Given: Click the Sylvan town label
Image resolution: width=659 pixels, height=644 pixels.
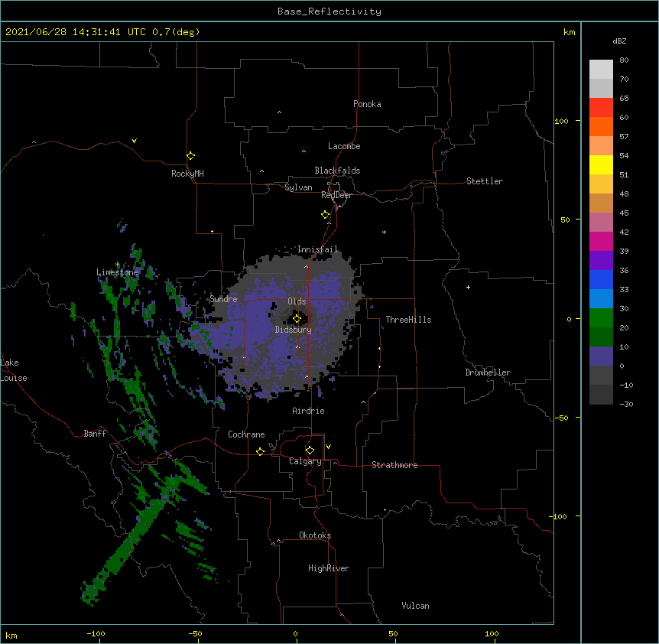Looking at the screenshot, I should coord(298,187).
